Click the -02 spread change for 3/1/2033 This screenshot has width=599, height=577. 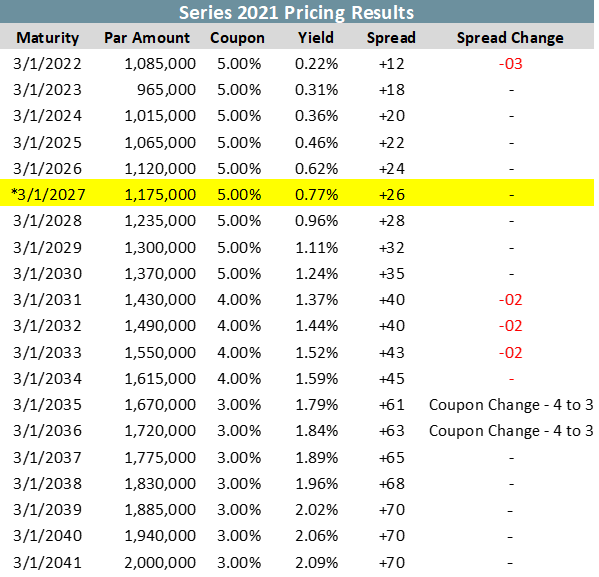510,352
